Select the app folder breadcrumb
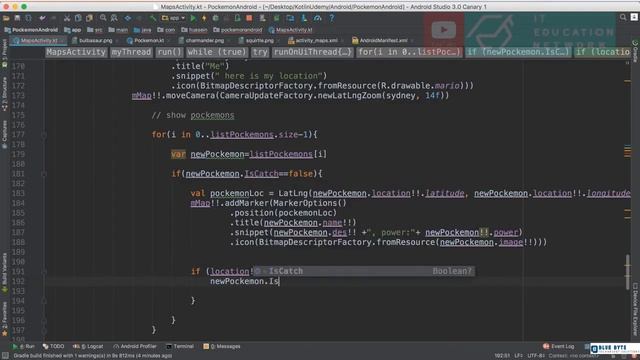640x360 pixels. (73, 30)
